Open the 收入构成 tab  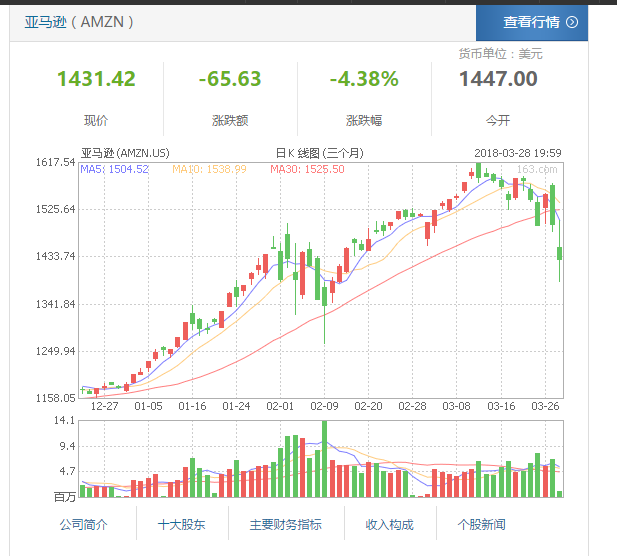tap(390, 525)
